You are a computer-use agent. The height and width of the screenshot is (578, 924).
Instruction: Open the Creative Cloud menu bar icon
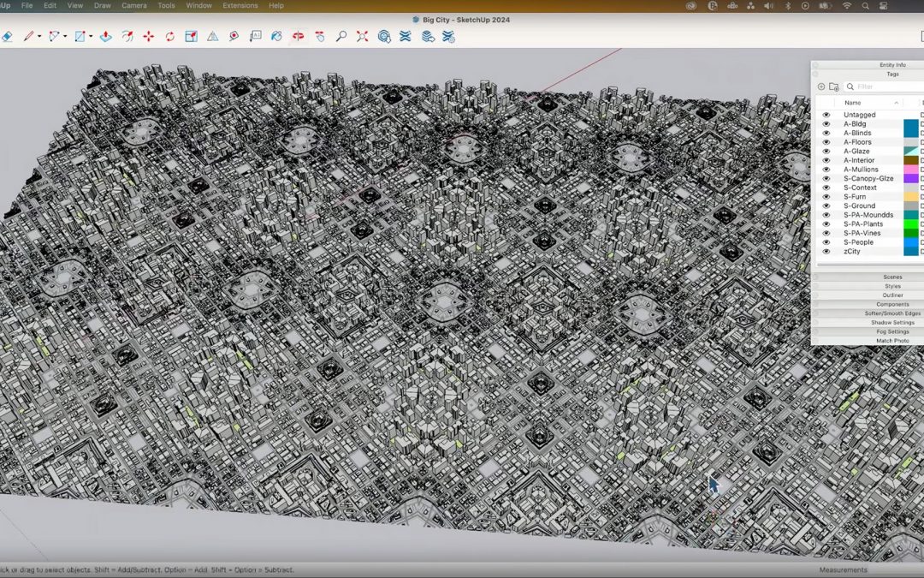[x=691, y=6]
